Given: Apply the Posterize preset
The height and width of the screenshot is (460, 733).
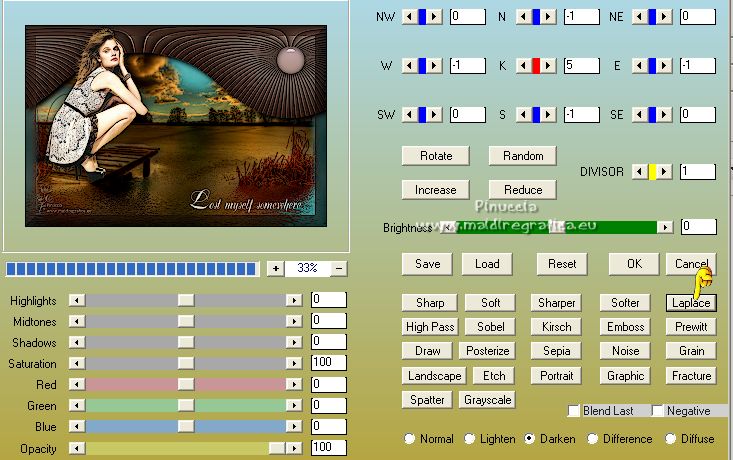Looking at the screenshot, I should (x=487, y=351).
